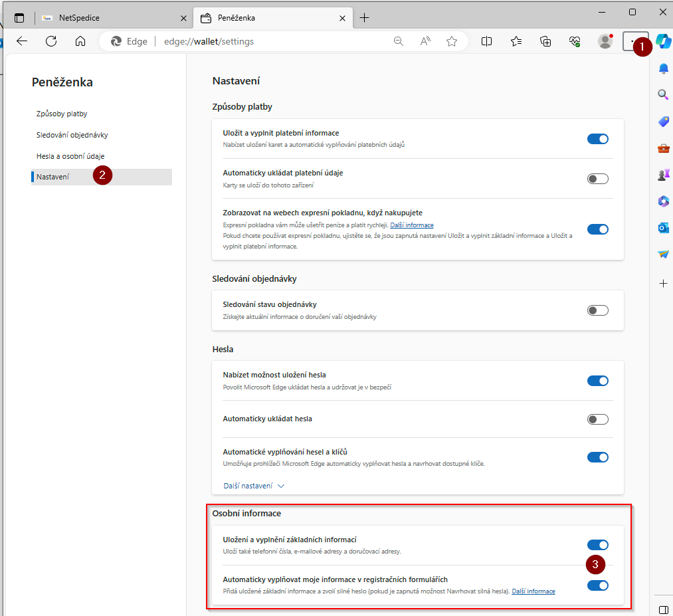
Task: Click the Refresh page icon
Action: pos(51,41)
